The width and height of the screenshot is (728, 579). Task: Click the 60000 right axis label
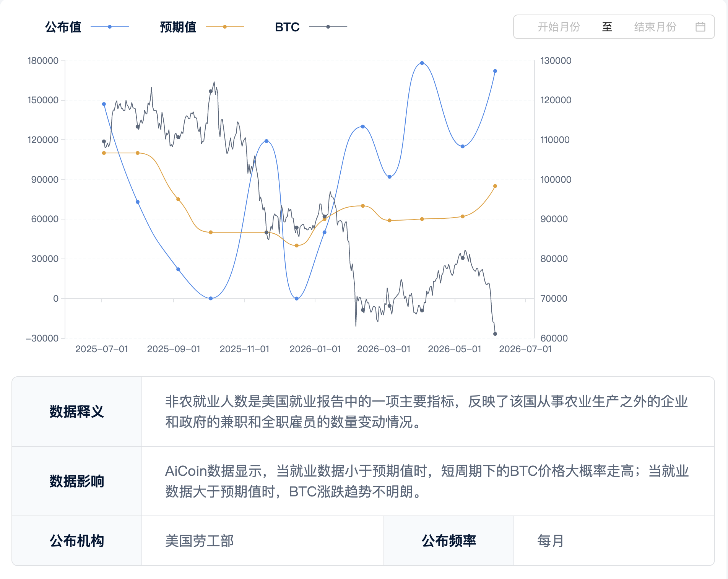[554, 338]
